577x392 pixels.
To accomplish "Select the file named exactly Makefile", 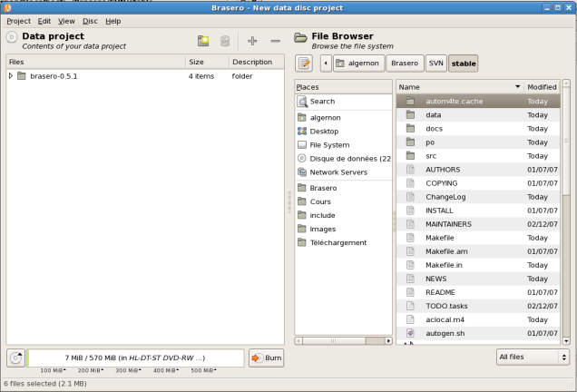I will (x=478, y=238).
